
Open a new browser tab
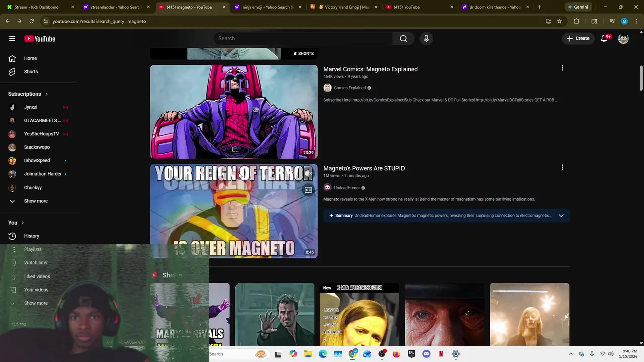tap(539, 7)
